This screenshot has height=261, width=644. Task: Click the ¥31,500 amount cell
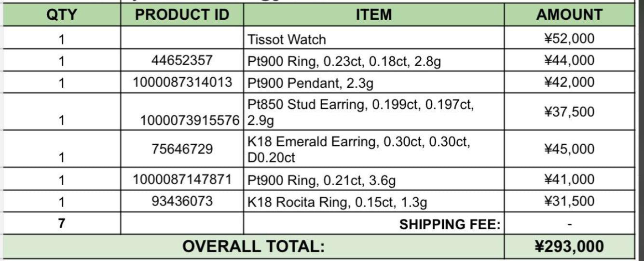(569, 201)
